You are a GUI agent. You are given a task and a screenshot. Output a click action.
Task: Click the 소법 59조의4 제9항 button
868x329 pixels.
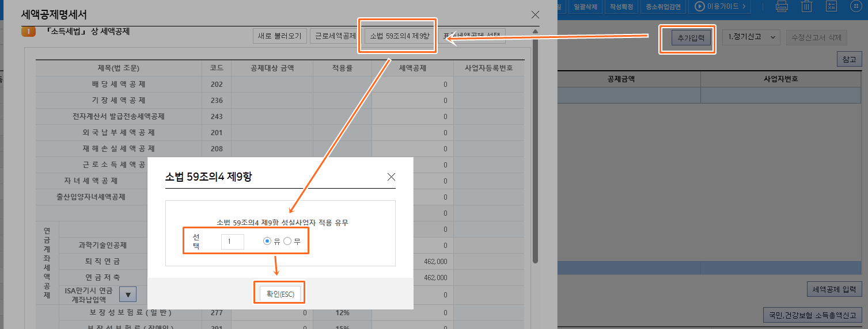(399, 36)
